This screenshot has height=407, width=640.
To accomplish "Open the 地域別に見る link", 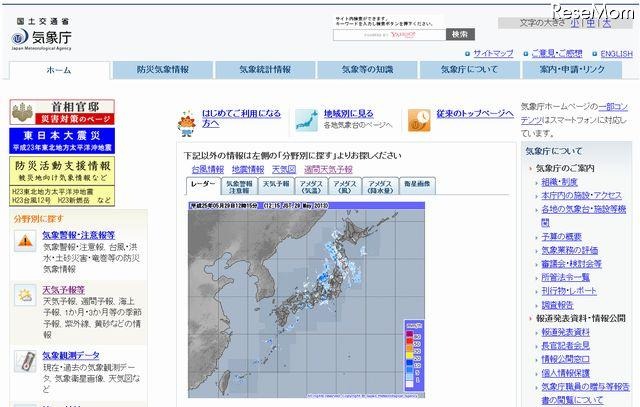I will point(349,113).
